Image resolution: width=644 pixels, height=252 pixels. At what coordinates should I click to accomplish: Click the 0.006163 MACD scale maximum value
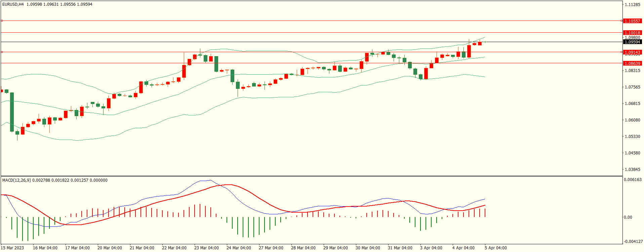[633, 180]
